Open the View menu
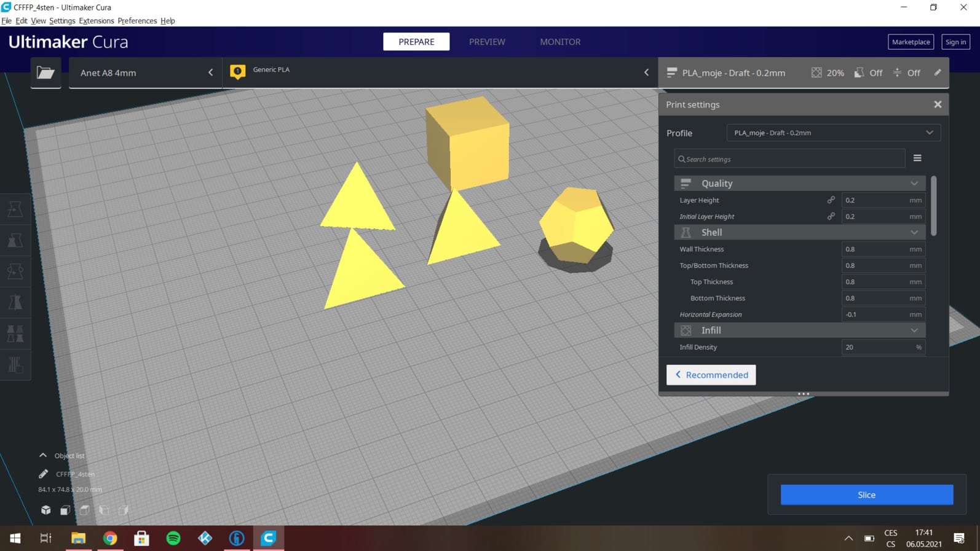This screenshot has width=980, height=551. click(x=38, y=21)
